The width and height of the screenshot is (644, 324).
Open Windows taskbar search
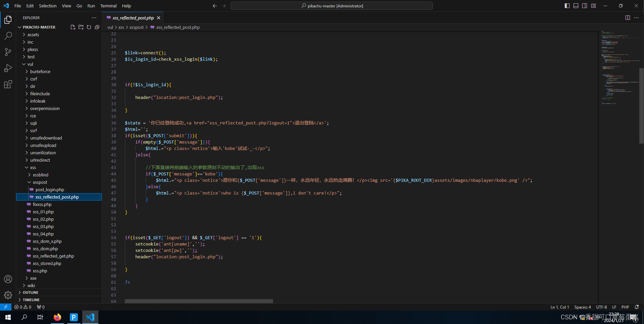click(x=24, y=317)
